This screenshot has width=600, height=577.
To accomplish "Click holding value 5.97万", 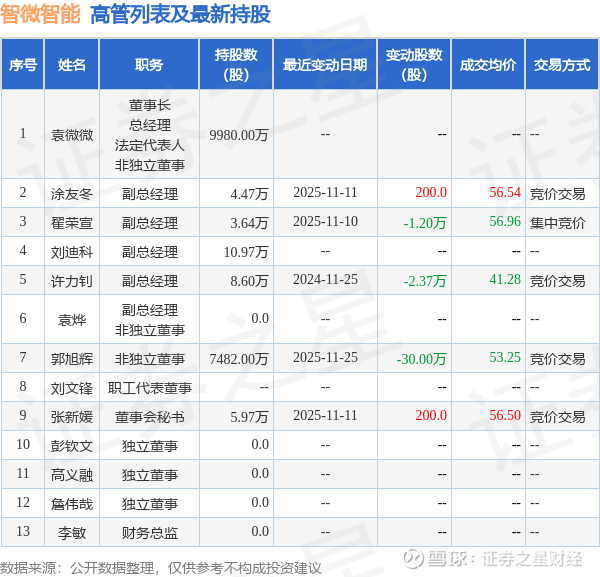I will click(x=249, y=417).
